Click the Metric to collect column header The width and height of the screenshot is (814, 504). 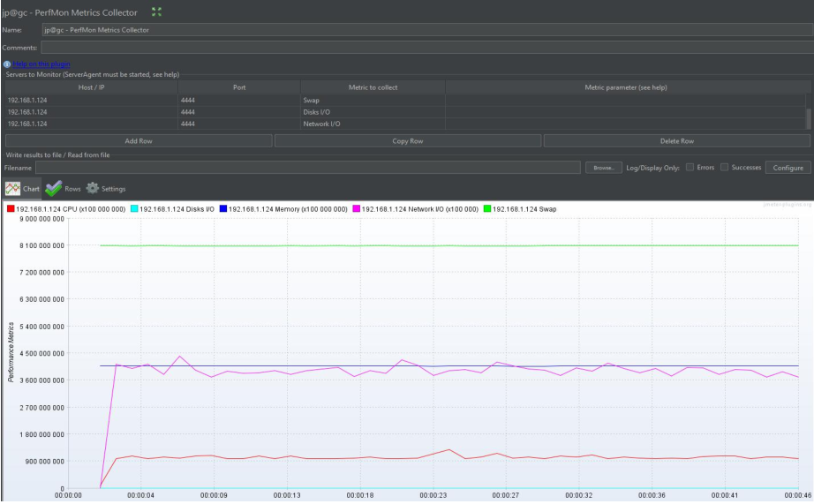[373, 87]
